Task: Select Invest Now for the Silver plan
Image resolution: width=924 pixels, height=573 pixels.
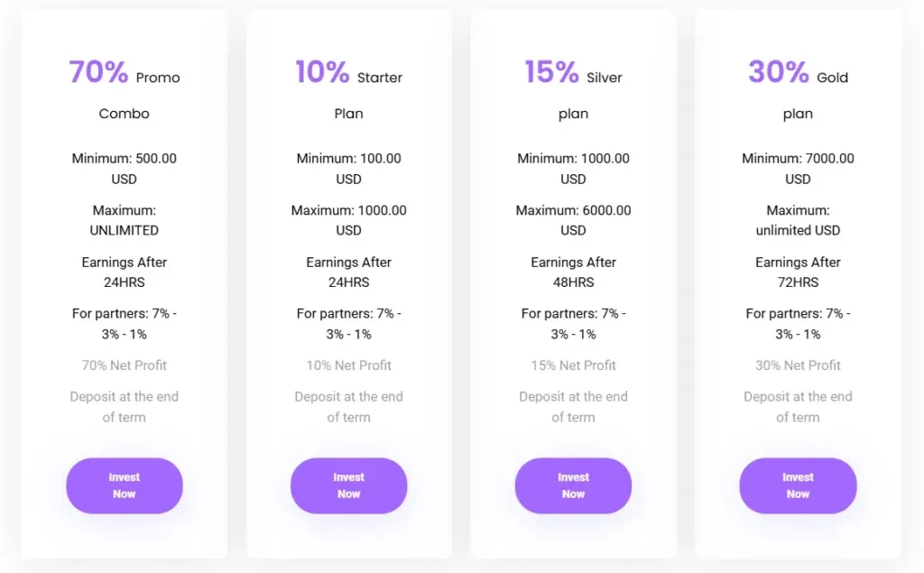Action: tap(573, 485)
